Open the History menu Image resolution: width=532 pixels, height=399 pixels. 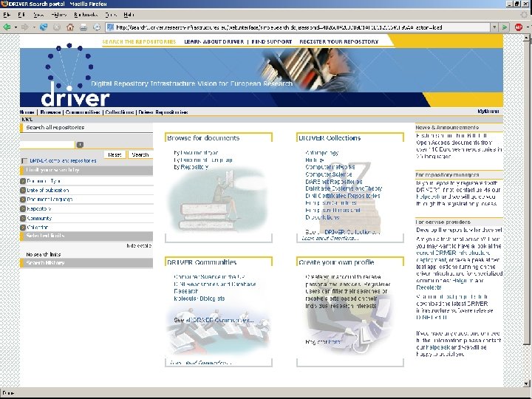58,15
